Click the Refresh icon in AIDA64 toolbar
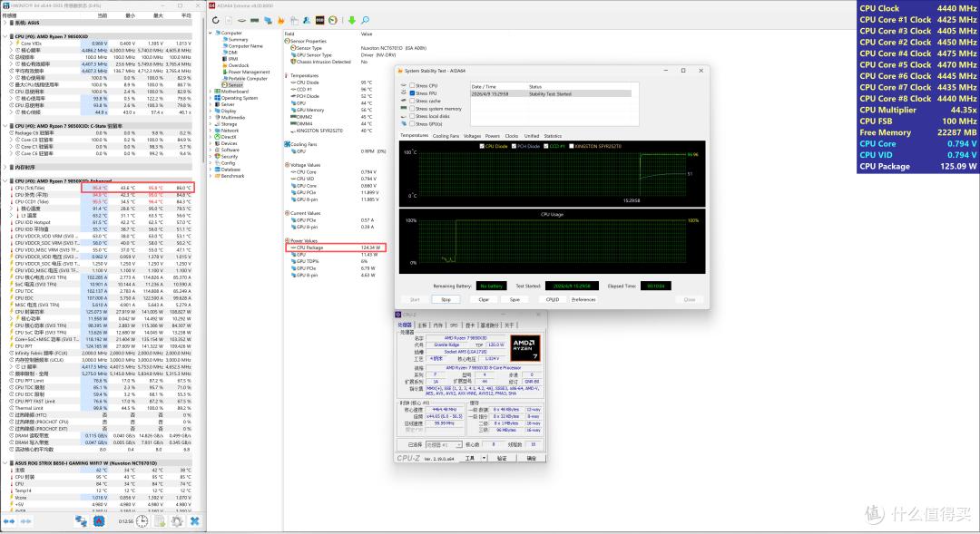Screen dimensions: 980x534 (x=216, y=20)
